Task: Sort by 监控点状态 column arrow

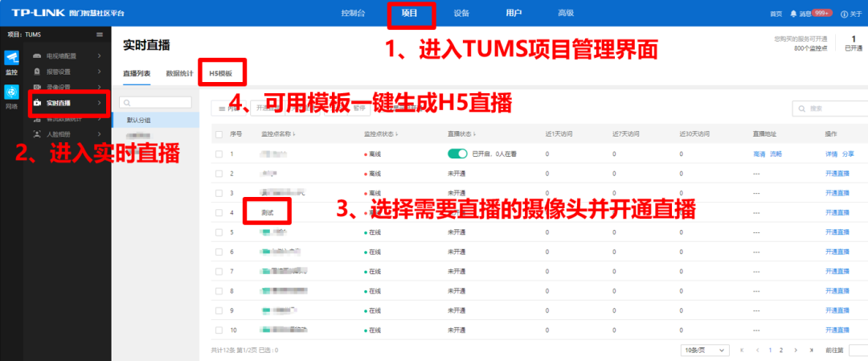Action: pos(397,134)
